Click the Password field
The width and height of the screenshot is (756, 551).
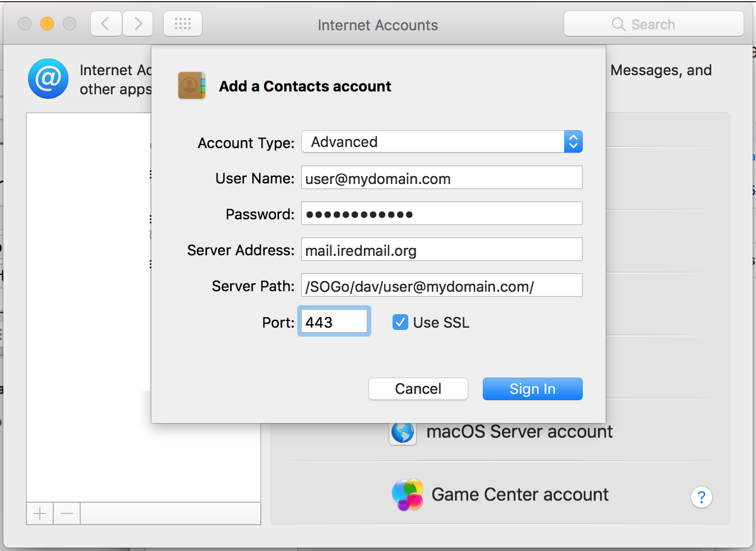click(x=442, y=213)
